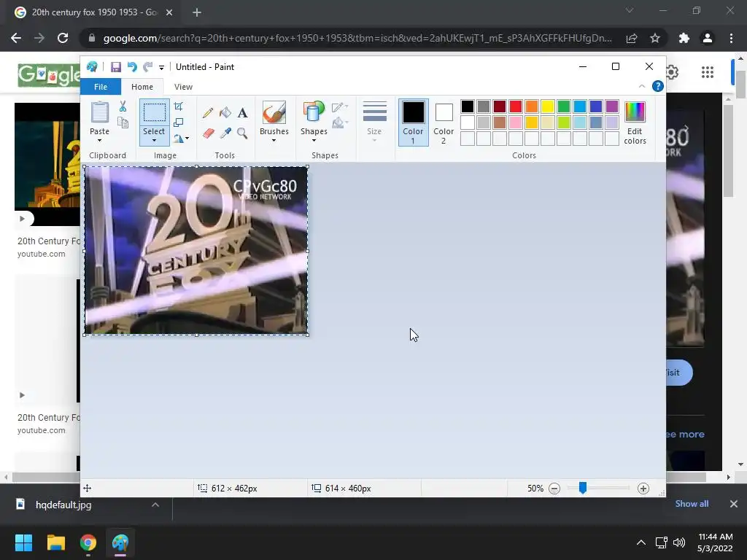
Task: Click the Crop icon in Image group
Action: coord(179,106)
